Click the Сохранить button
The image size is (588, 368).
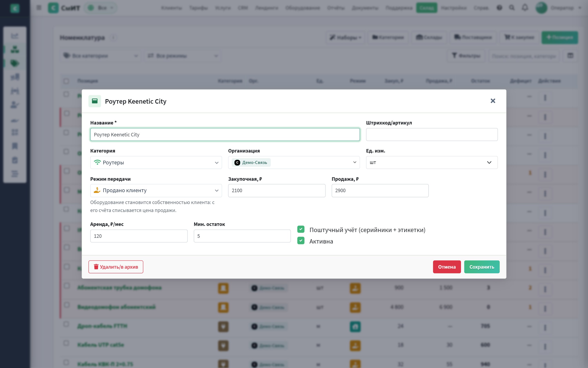pyautogui.click(x=482, y=267)
